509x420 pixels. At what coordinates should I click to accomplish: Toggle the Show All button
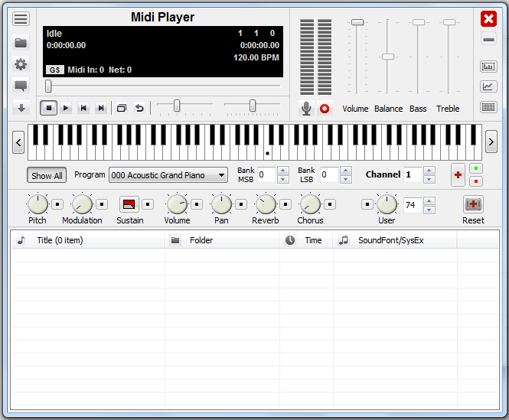point(47,175)
